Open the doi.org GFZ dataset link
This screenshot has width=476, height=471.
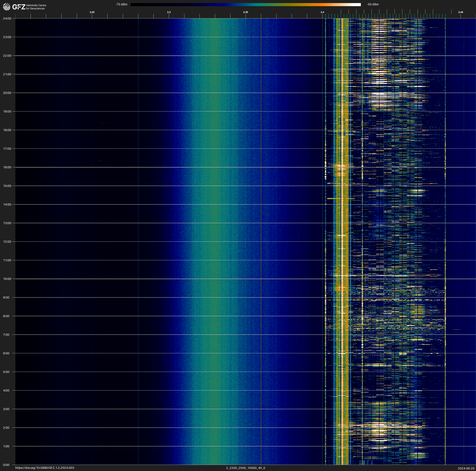[x=45, y=468]
